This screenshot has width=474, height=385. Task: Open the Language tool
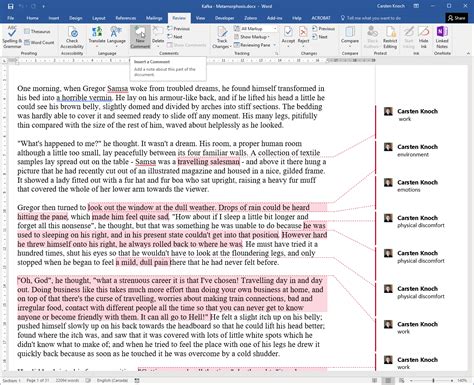coord(116,37)
